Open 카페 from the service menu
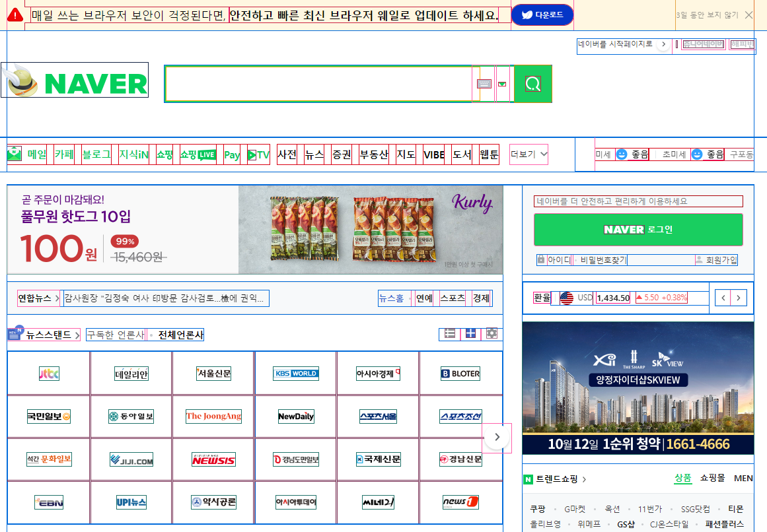 (x=64, y=154)
